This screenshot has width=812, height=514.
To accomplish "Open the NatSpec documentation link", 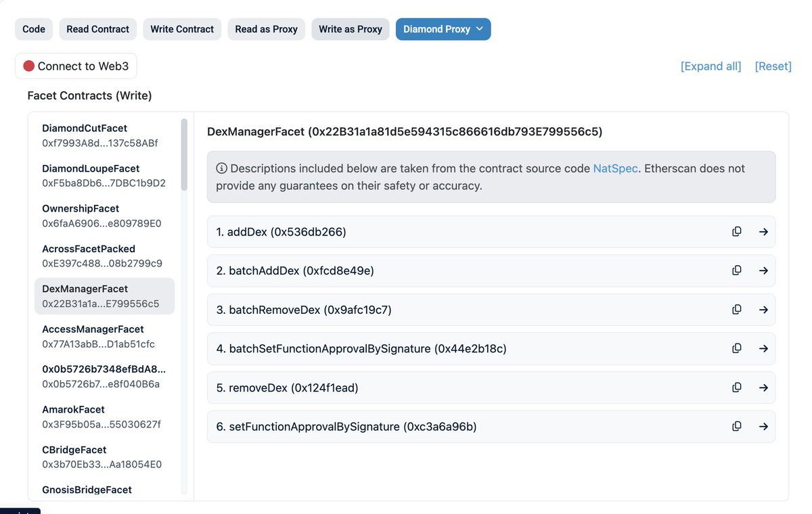I will pyautogui.click(x=615, y=168).
